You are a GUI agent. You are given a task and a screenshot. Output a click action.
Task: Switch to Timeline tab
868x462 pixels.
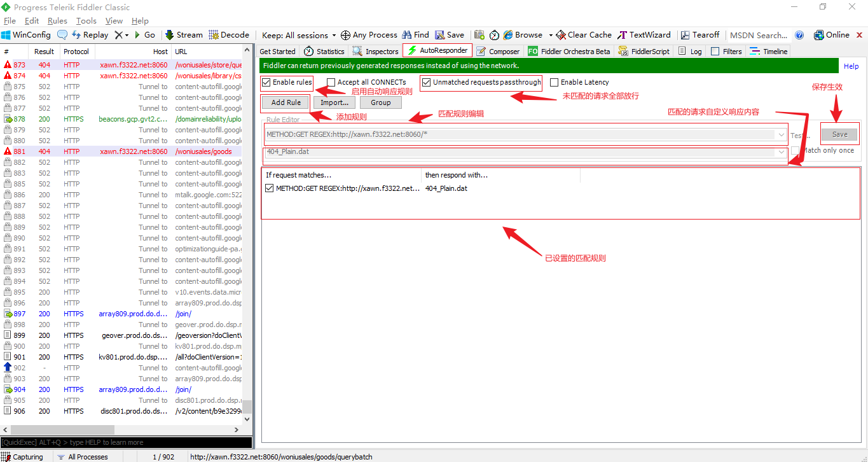[x=769, y=52]
